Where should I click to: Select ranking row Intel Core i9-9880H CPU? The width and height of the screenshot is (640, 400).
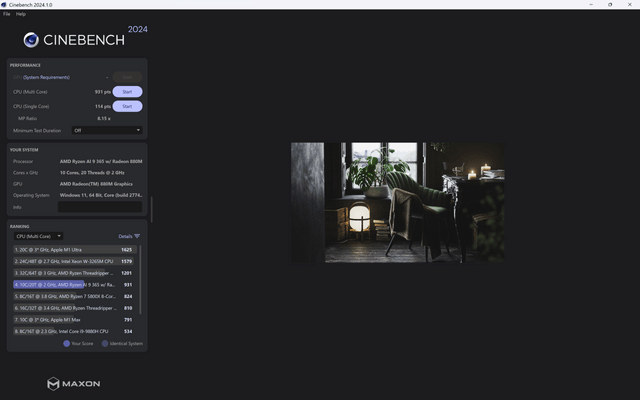pyautogui.click(x=74, y=331)
